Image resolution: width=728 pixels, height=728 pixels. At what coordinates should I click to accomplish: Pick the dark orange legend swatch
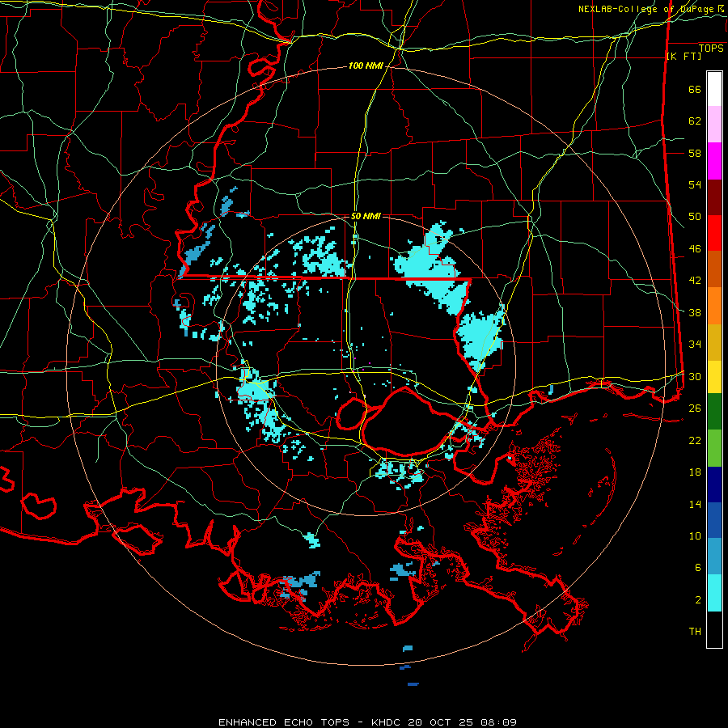click(714, 269)
